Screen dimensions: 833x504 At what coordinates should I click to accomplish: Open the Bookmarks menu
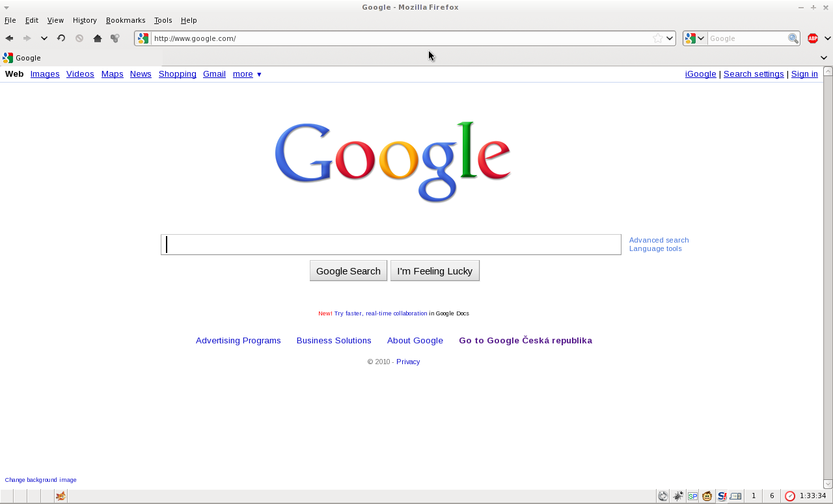126,20
